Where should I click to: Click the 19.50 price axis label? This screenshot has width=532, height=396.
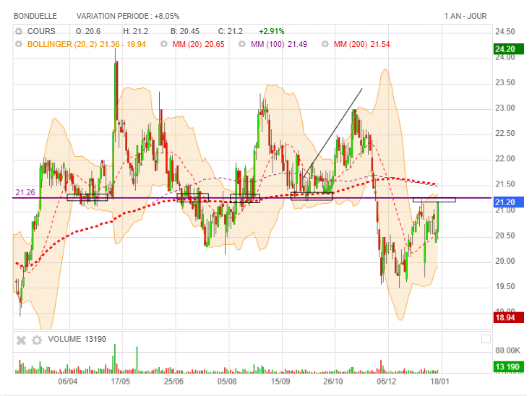coord(505,286)
